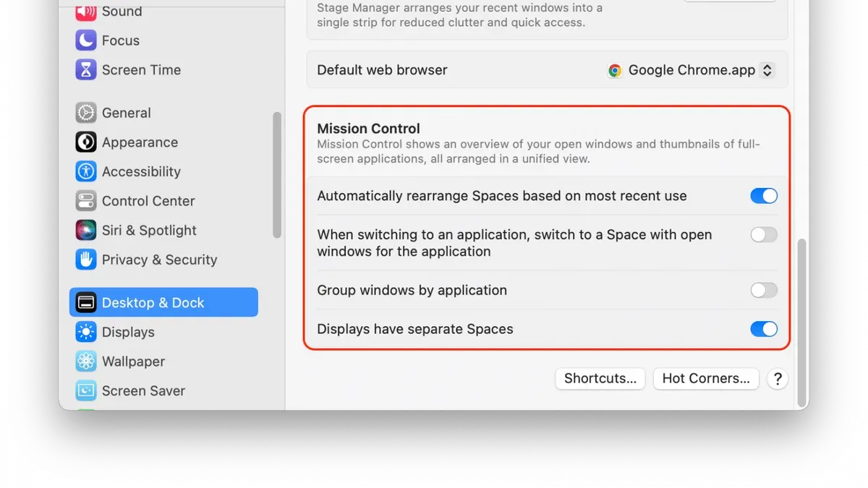Click the Focus moon icon
Screen dimensions: 868x488
86,40
